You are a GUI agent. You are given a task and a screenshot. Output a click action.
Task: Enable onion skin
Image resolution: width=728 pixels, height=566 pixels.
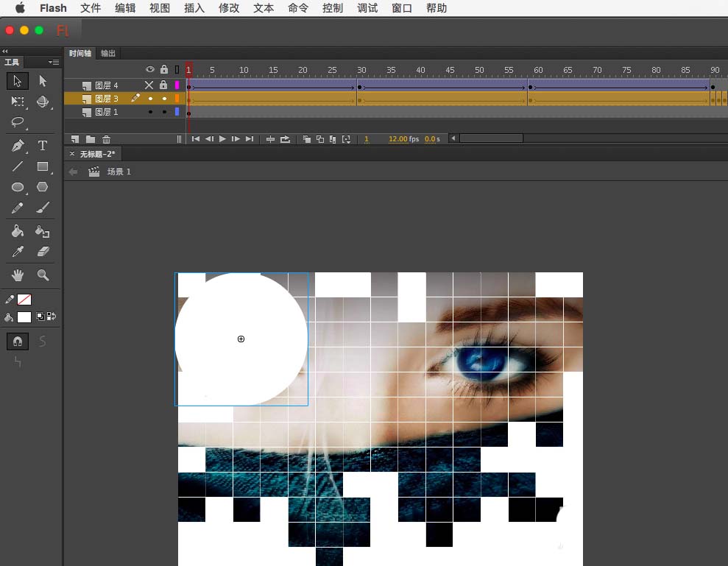coord(307,139)
